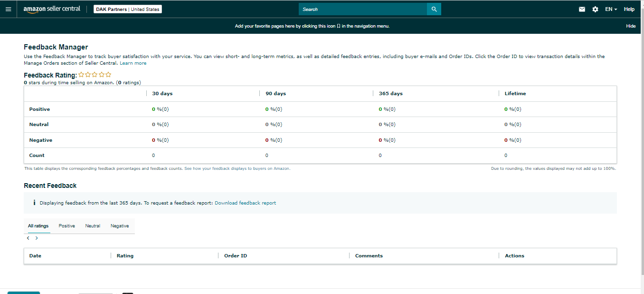This screenshot has width=644, height=294.
Task: Click Positive 30 days percentage value
Action: point(161,109)
